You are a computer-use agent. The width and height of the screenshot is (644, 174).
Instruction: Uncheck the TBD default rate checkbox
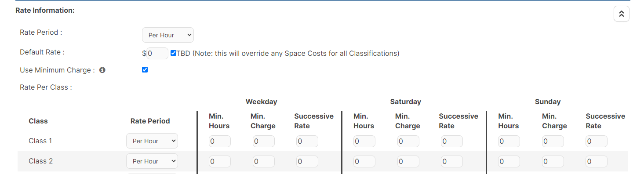click(x=173, y=53)
